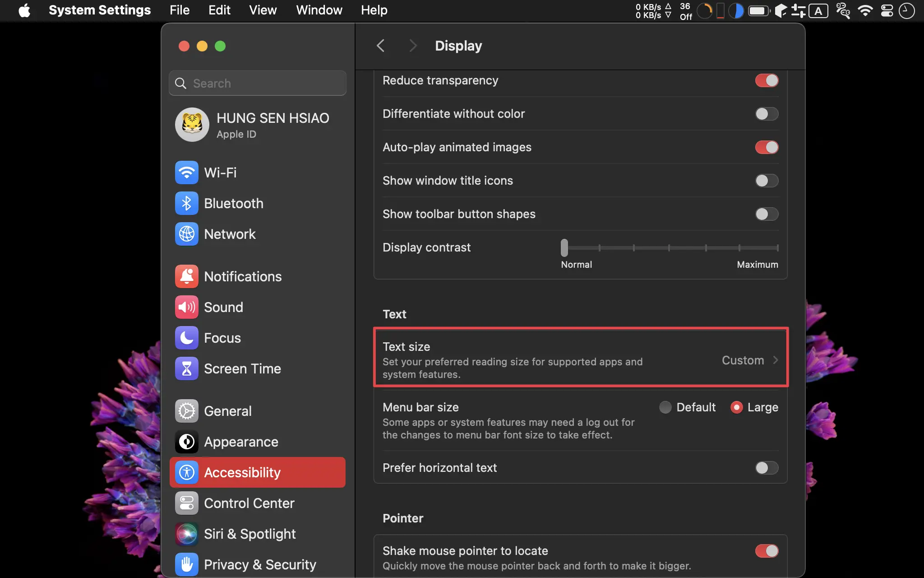Go back with the left chevron

click(381, 46)
